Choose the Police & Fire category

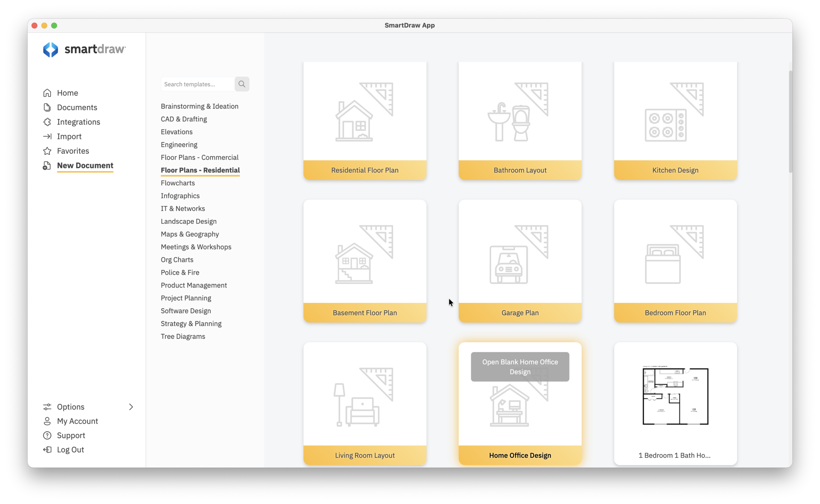(x=180, y=272)
